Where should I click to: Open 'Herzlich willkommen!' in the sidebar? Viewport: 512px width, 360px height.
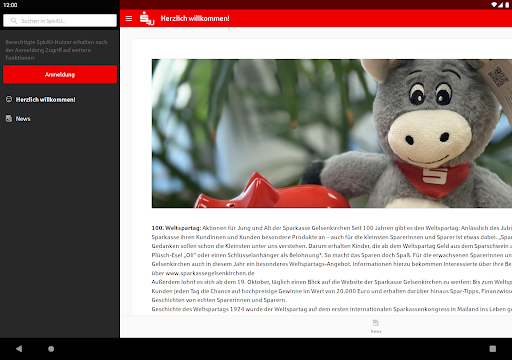coord(45,99)
